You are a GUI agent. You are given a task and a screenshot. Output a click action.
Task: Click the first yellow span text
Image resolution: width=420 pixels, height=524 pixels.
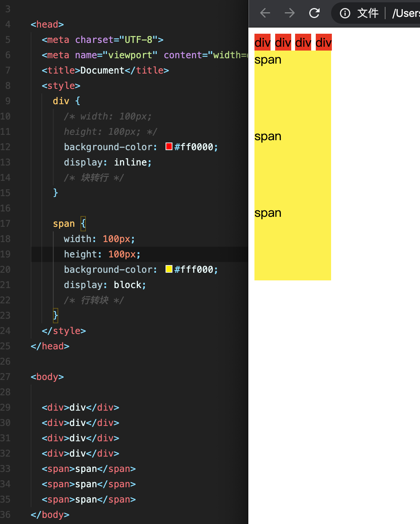[268, 60]
